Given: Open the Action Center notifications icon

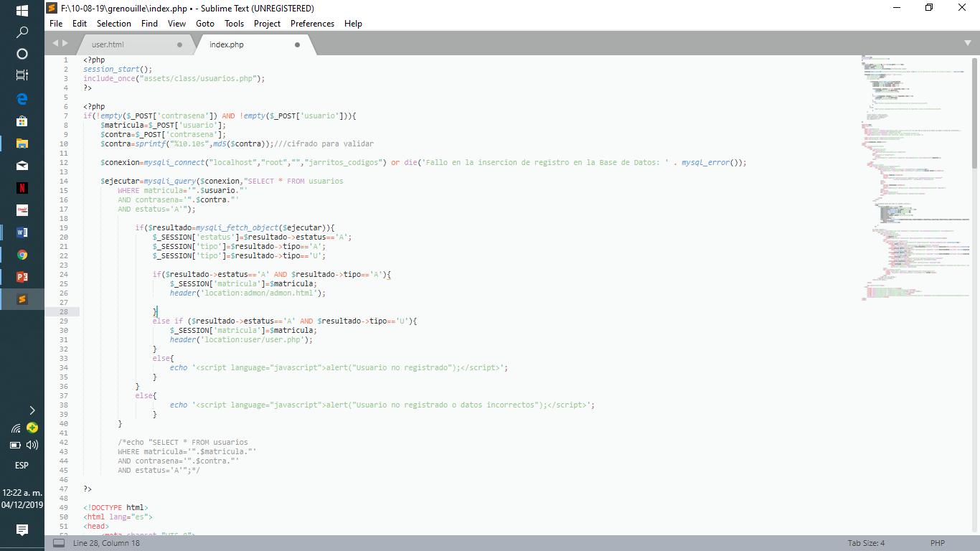Looking at the screenshot, I should tap(22, 530).
